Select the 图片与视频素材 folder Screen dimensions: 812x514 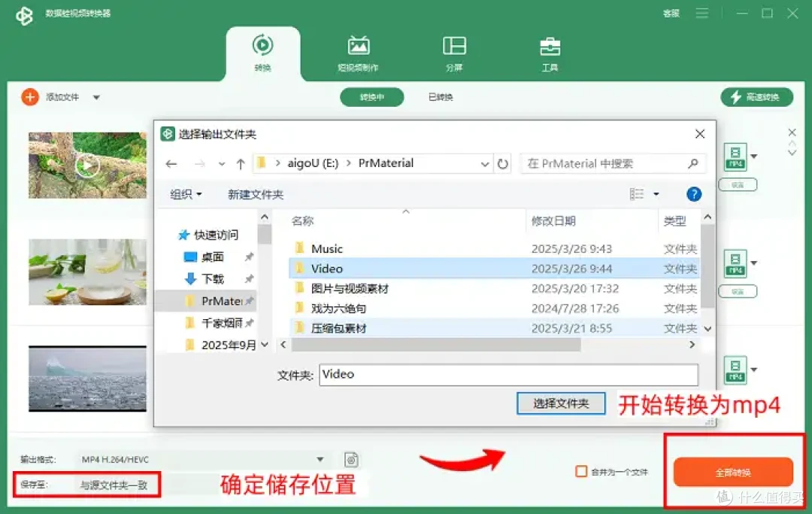pyautogui.click(x=495, y=288)
